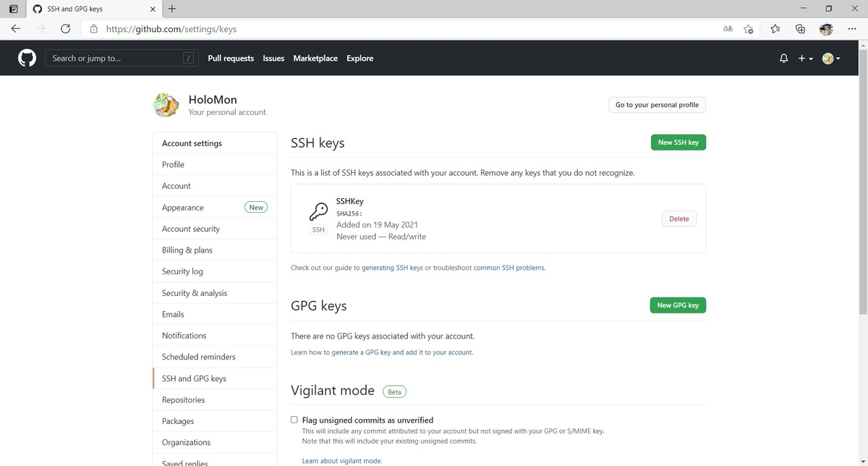The image size is (868, 466).
Task: Open Explore in header
Action: coord(359,59)
